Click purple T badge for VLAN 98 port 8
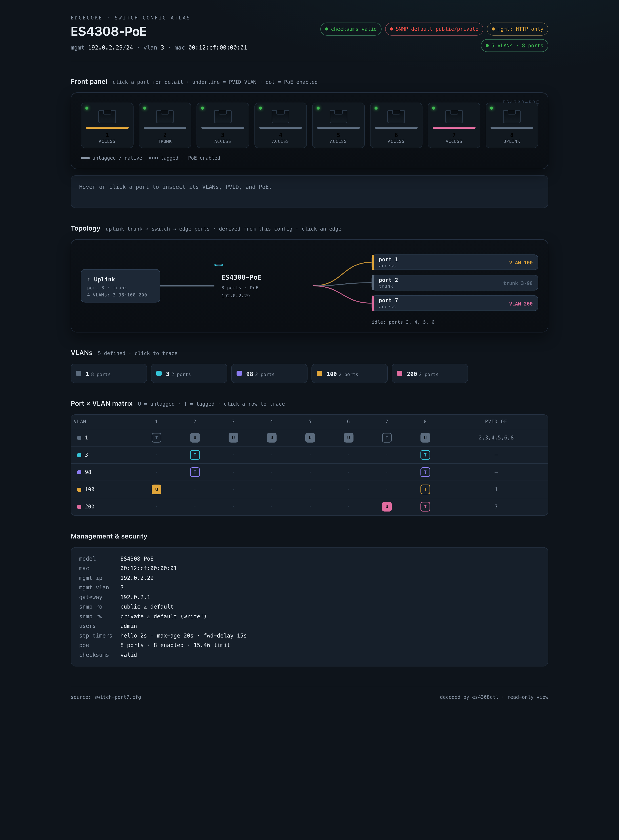This screenshot has height=840, width=619. tap(425, 472)
